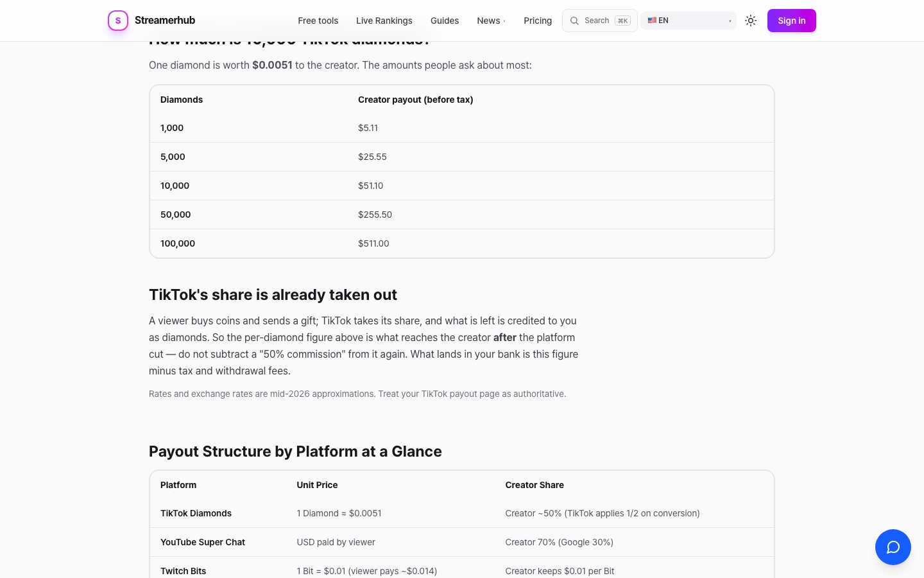Click the TikTok Diamonds platform row
924x578 pixels.
pos(462,513)
